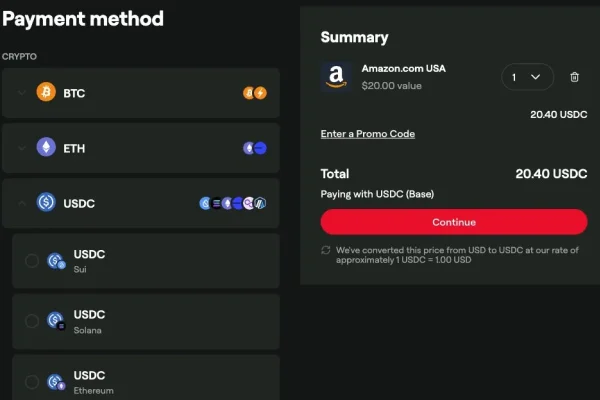Click the USDC Ethereum network icon
Image resolution: width=600 pixels, height=400 pixels.
(x=56, y=381)
